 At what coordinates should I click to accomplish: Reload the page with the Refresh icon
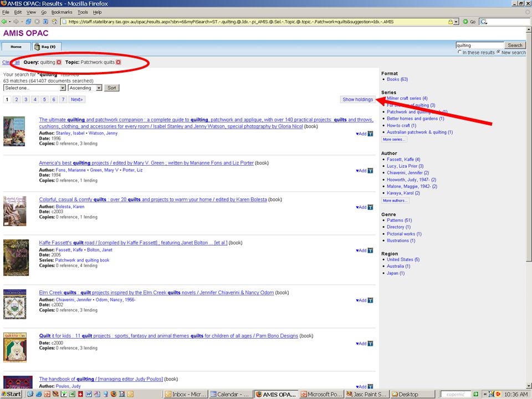click(28, 22)
